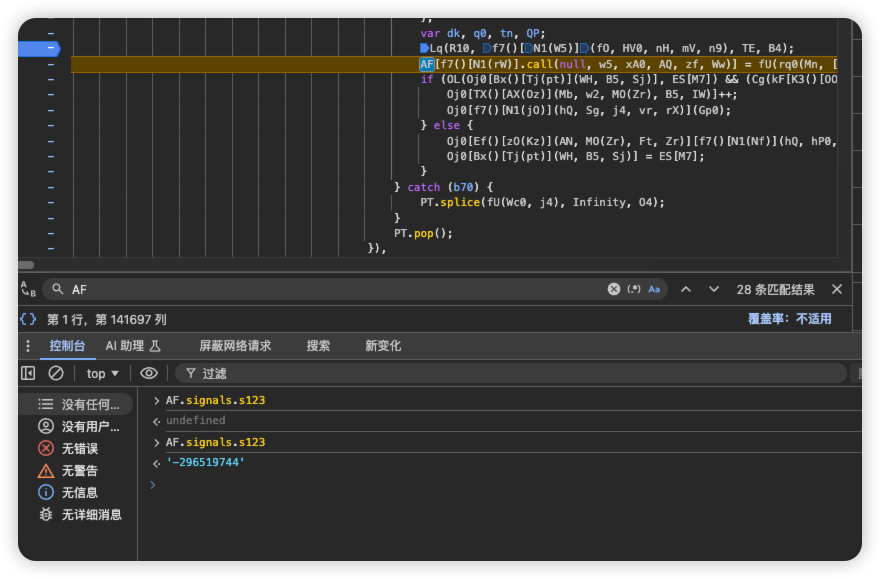880x579 pixels.
Task: Switch to the 控制台 tab
Action: 68,346
